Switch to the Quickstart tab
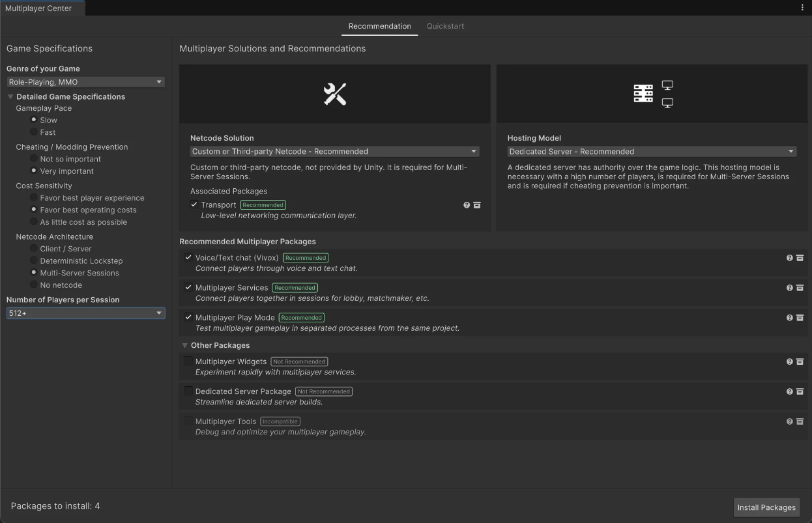Image resolution: width=812 pixels, height=523 pixels. (x=445, y=26)
